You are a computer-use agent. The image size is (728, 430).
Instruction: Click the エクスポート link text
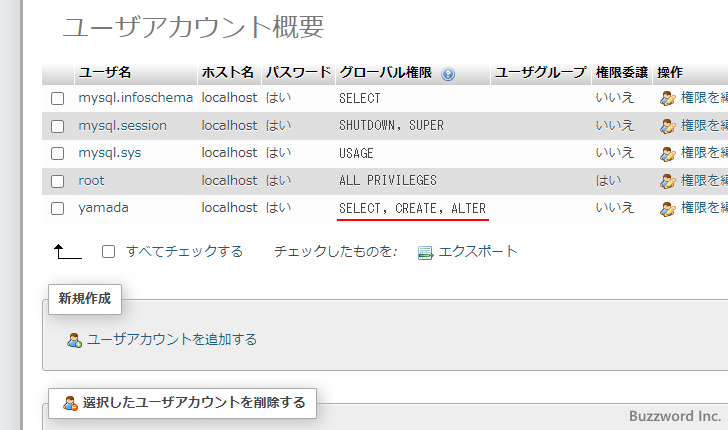pyautogui.click(x=478, y=252)
